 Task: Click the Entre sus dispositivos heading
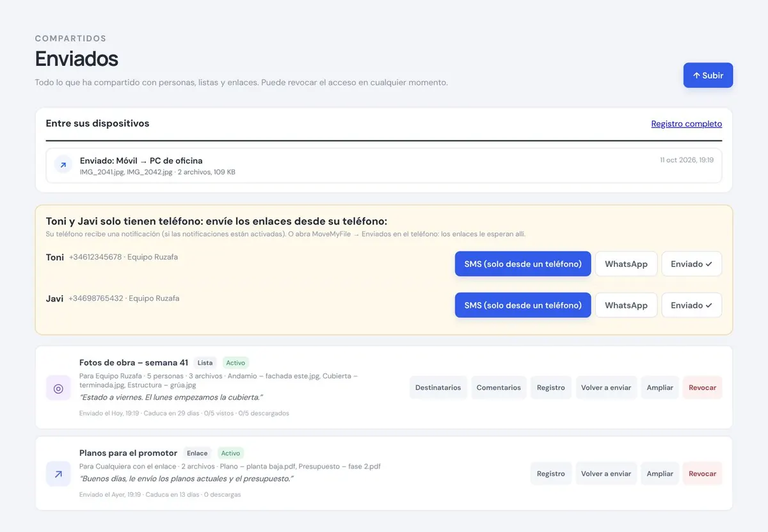(97, 124)
